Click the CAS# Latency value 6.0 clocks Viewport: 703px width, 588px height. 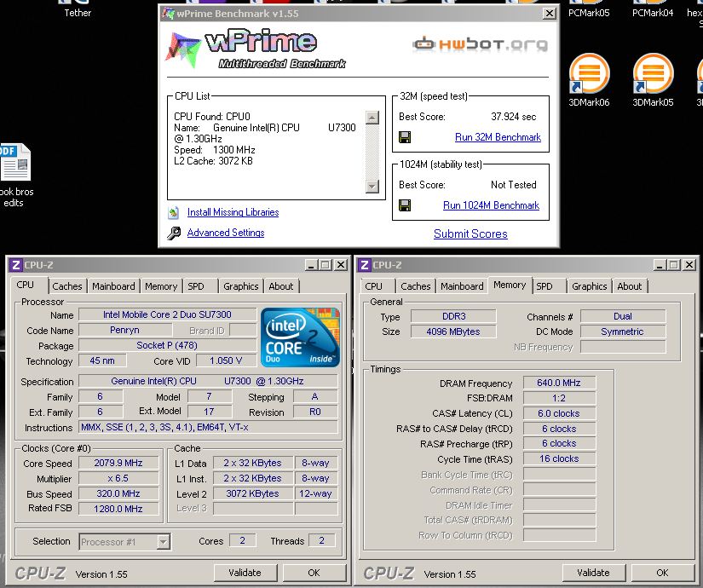(x=559, y=413)
